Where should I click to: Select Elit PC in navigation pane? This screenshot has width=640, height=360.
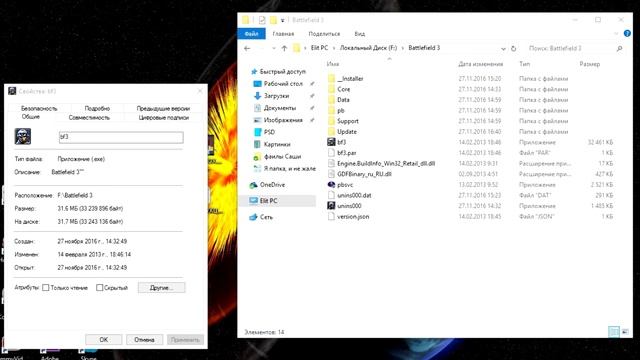coord(268,200)
